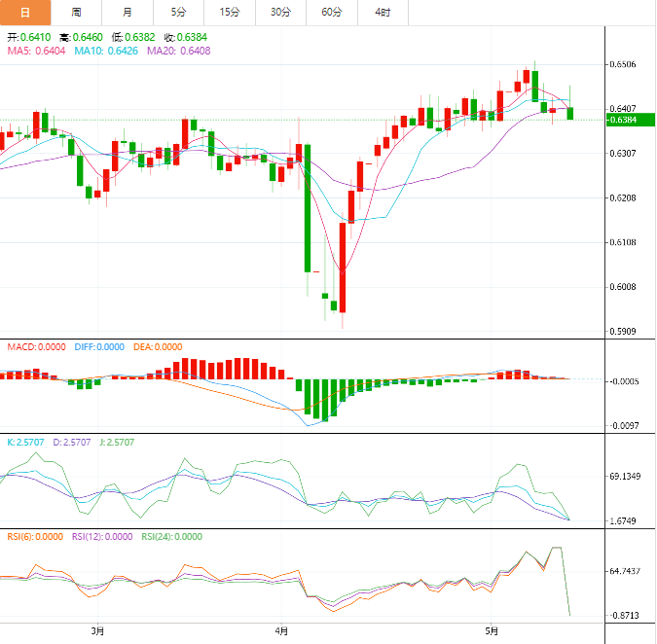Click the MA20 indicator label
This screenshot has height=644, width=657.
coord(179,52)
